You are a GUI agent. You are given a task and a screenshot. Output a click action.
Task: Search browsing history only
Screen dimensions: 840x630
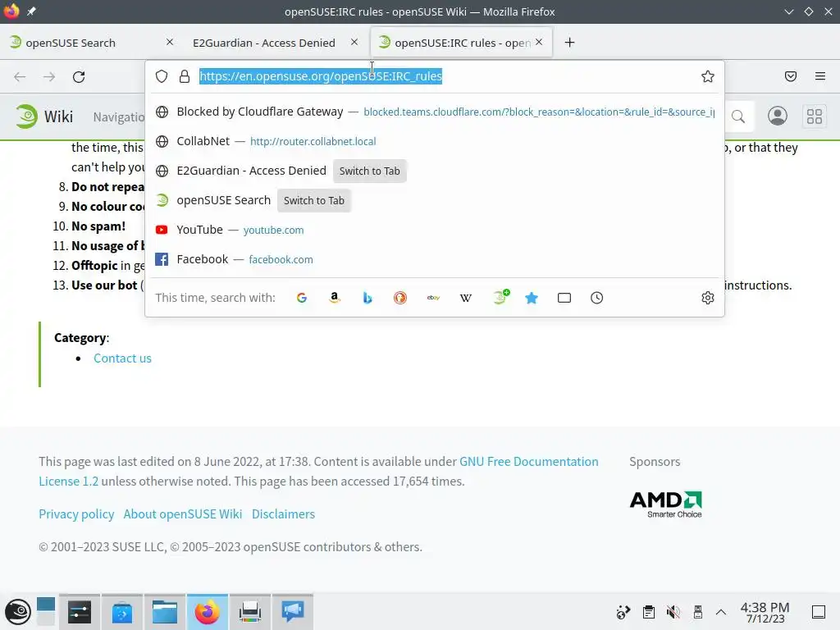(x=597, y=298)
